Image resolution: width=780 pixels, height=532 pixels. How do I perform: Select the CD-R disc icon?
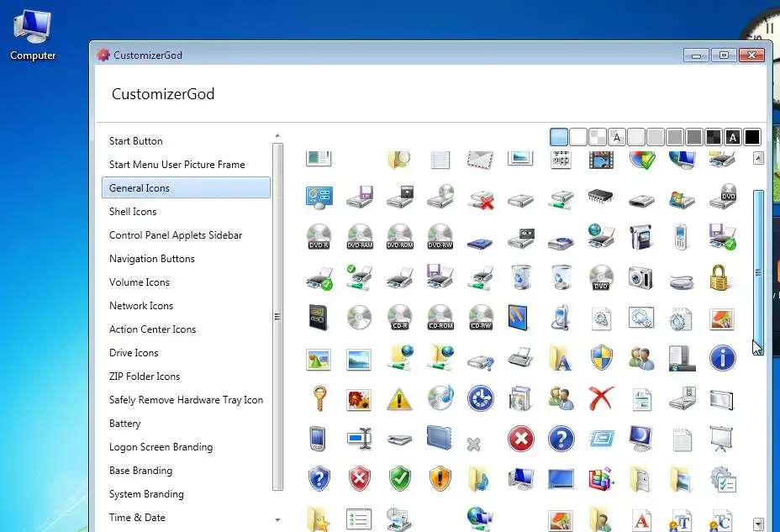(400, 317)
